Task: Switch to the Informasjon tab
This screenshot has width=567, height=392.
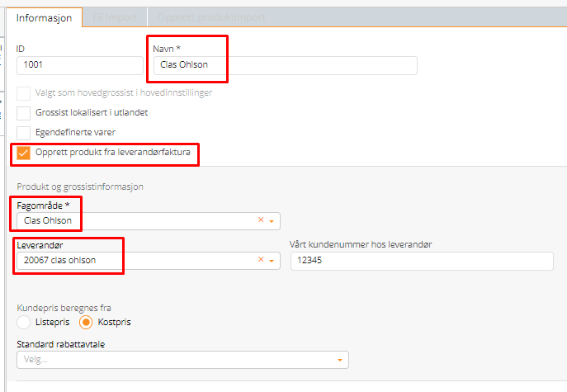Action: tap(45, 17)
